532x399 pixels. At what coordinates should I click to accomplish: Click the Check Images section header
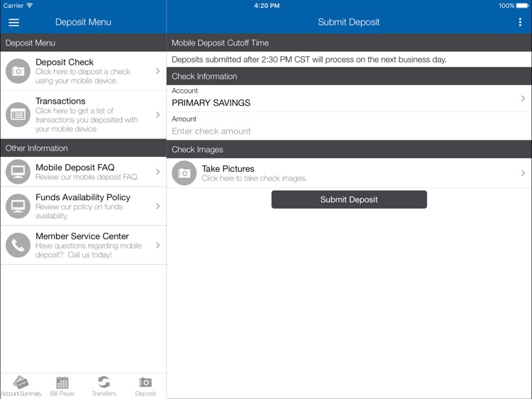(x=349, y=149)
